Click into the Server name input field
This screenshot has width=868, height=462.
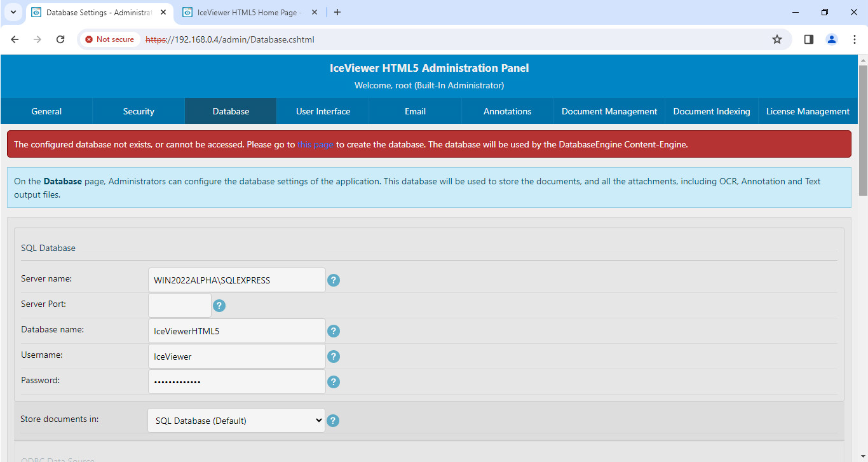(236, 280)
